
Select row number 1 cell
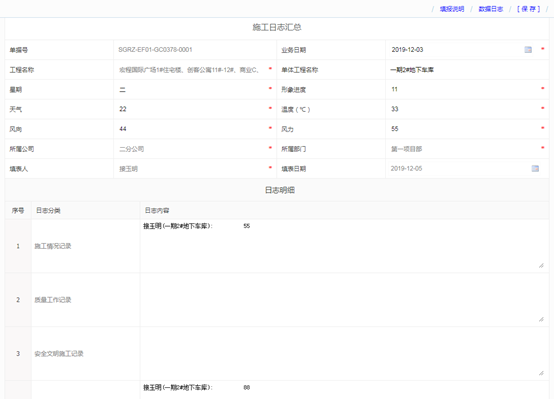pos(18,246)
